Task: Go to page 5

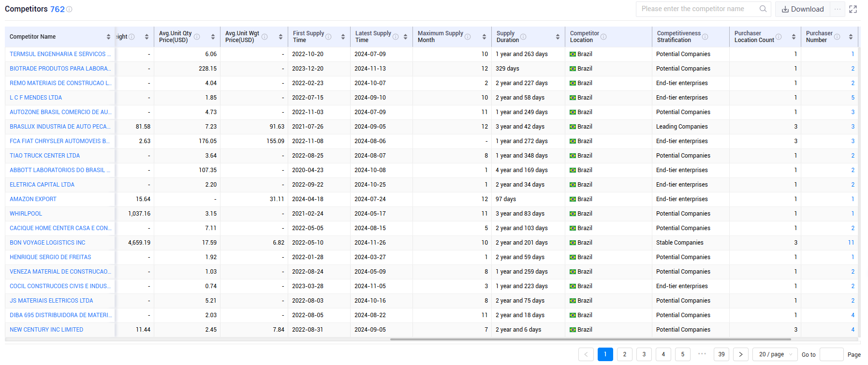Action: 683,354
